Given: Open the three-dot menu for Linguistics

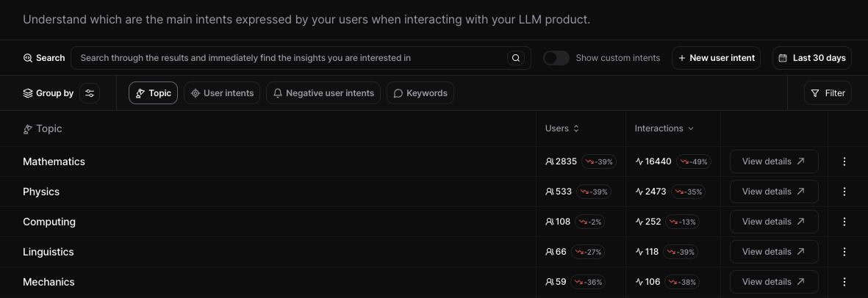Looking at the screenshot, I should pyautogui.click(x=844, y=252).
